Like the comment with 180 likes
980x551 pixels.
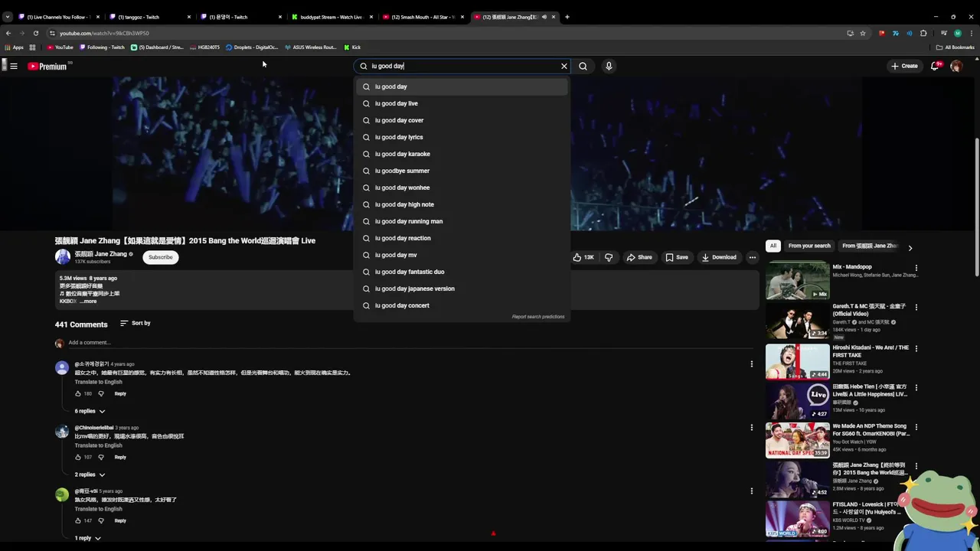78,393
